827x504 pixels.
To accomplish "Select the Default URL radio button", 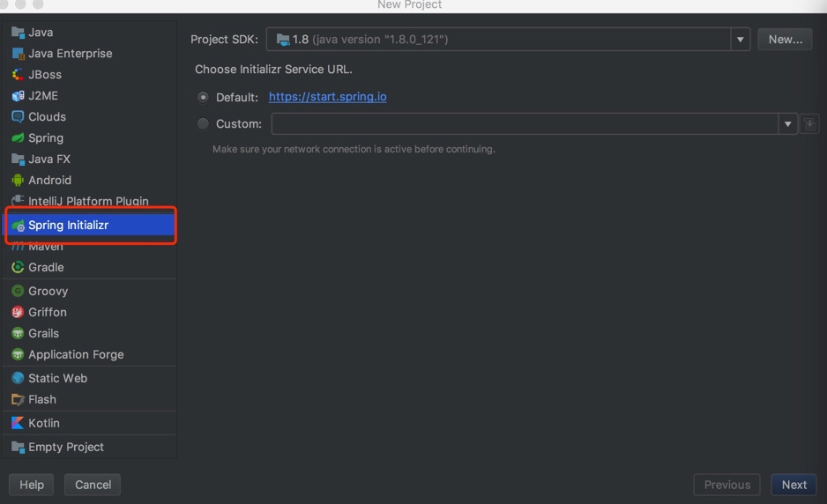I will (x=203, y=97).
